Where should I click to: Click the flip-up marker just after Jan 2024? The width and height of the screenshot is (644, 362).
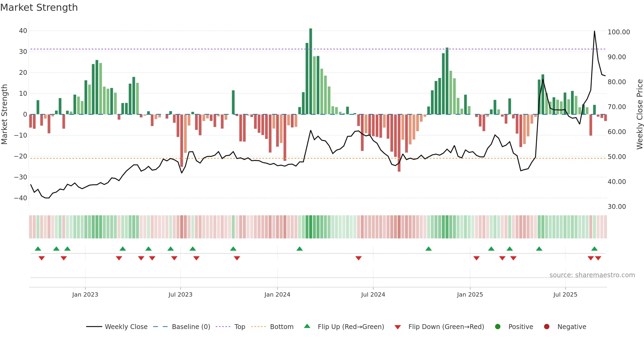[x=300, y=249]
